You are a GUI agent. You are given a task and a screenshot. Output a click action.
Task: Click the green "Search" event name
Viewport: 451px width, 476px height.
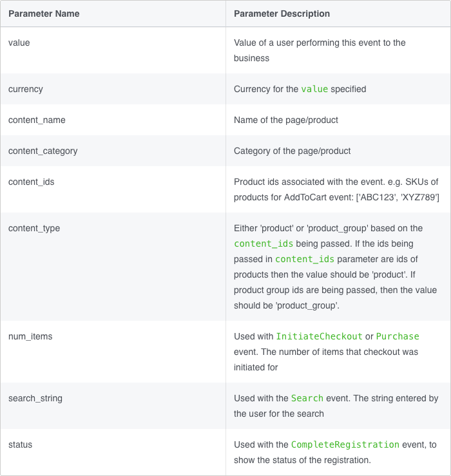307,398
